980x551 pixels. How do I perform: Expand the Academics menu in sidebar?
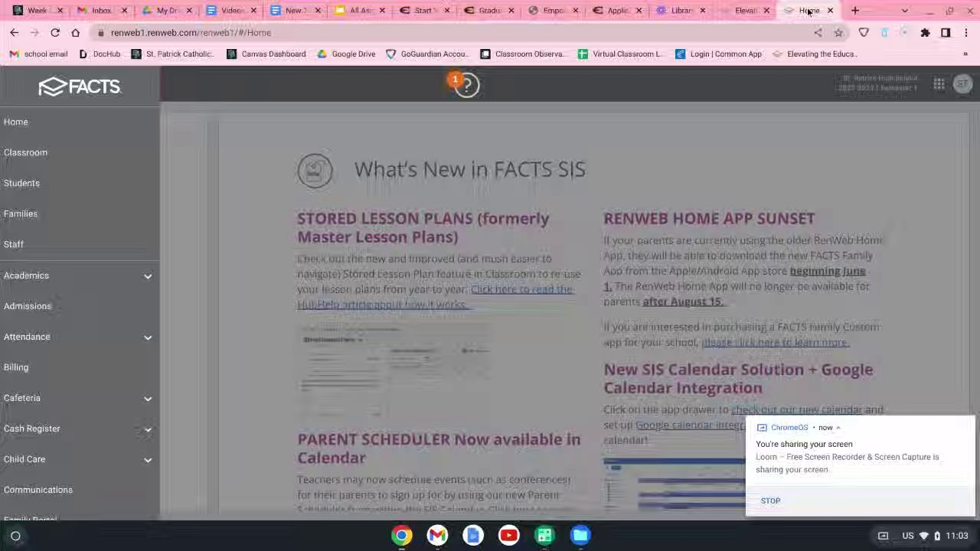pos(148,275)
